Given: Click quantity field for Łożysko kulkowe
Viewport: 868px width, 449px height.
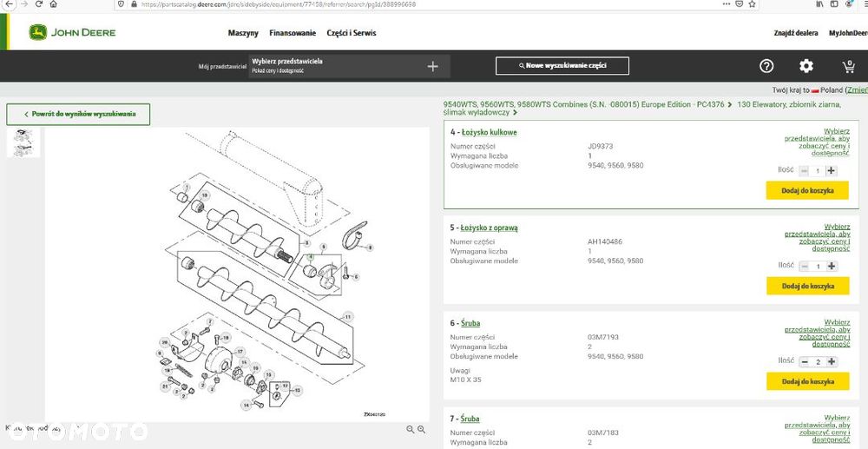Looking at the screenshot, I should pos(818,171).
